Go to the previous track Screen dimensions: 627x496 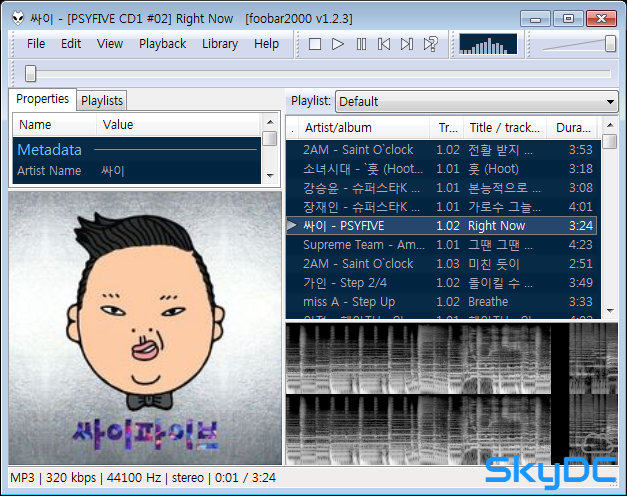[384, 44]
